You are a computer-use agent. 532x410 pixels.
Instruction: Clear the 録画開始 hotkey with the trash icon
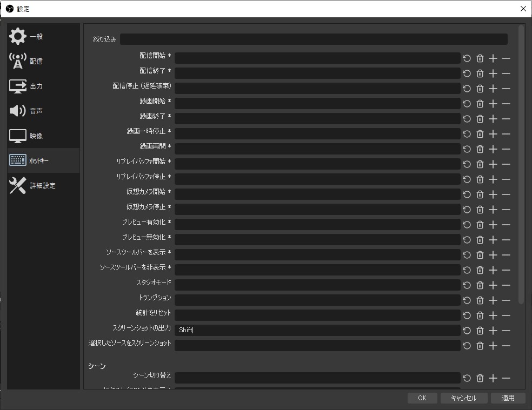click(480, 104)
